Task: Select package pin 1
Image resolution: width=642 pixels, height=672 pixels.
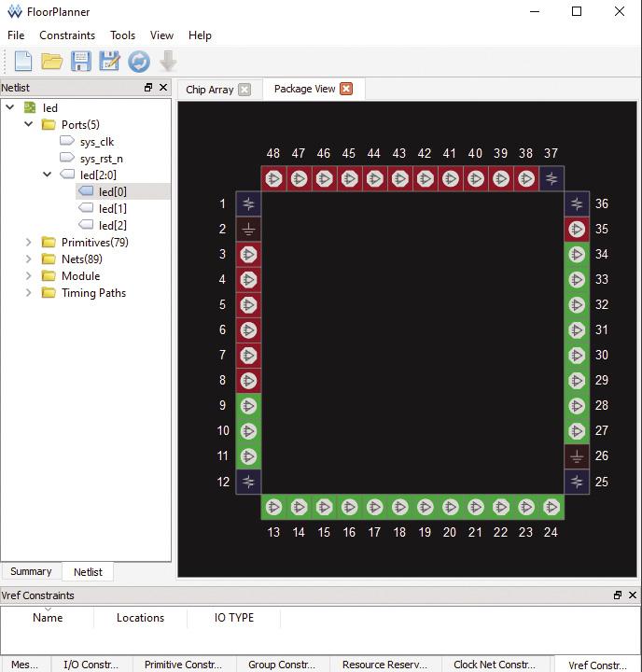Action: pos(248,204)
